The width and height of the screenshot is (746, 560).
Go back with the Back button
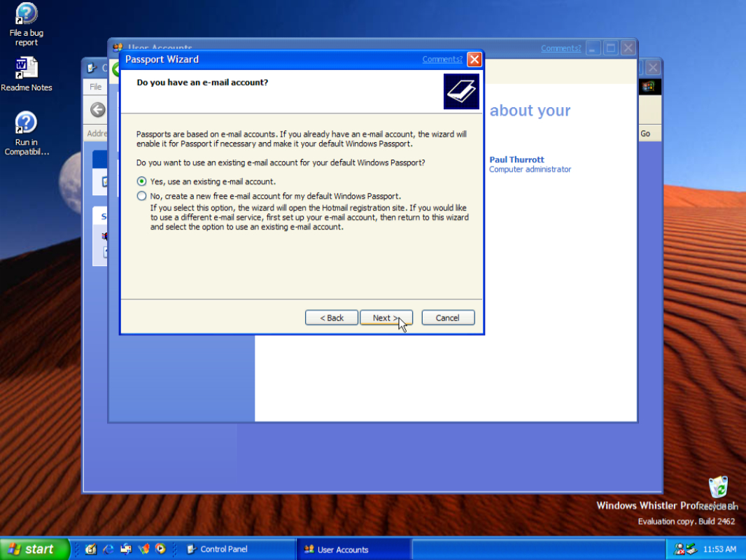[x=332, y=318]
